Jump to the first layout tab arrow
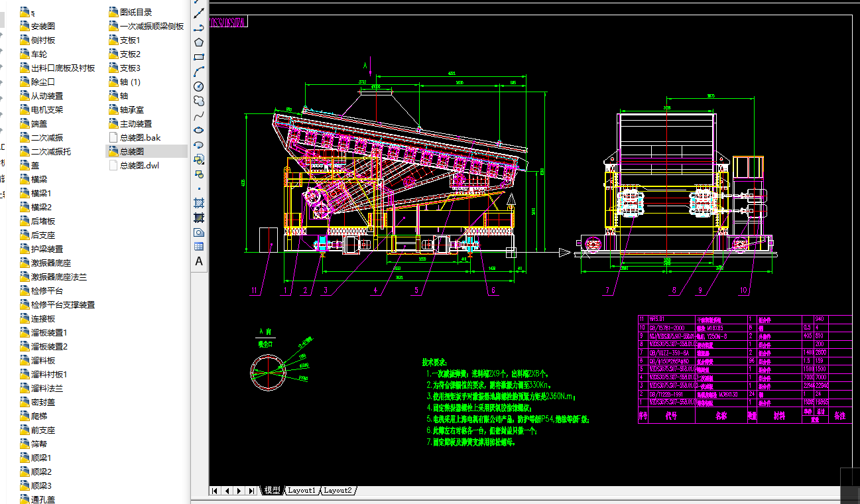This screenshot has height=504, width=860. [x=215, y=491]
